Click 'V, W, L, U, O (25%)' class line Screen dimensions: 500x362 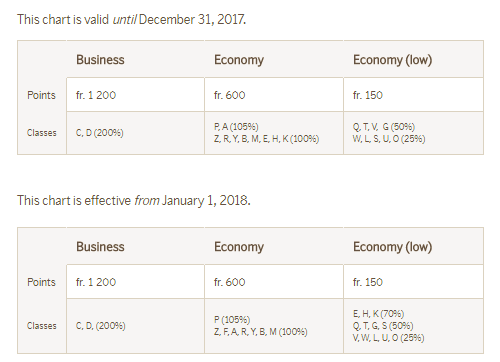(x=389, y=338)
